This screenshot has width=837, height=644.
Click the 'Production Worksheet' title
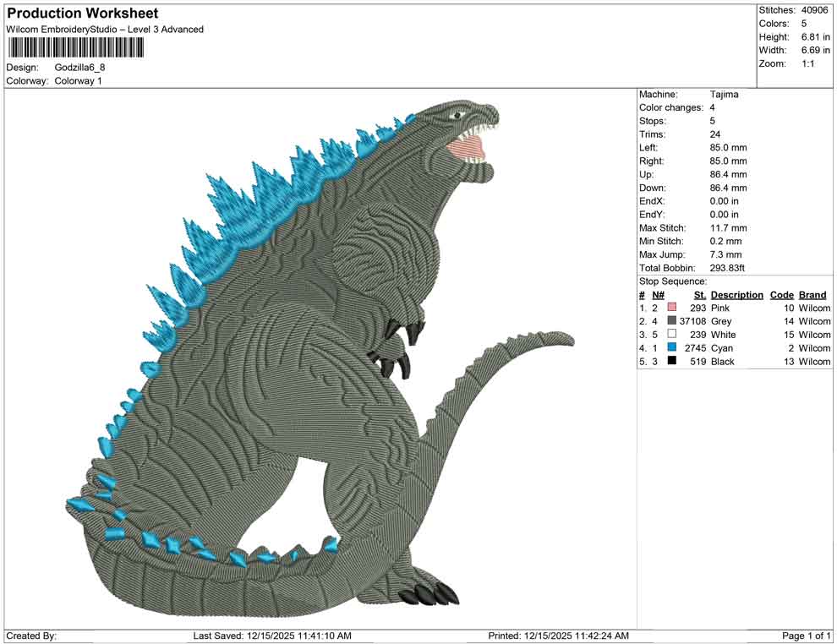83,14
